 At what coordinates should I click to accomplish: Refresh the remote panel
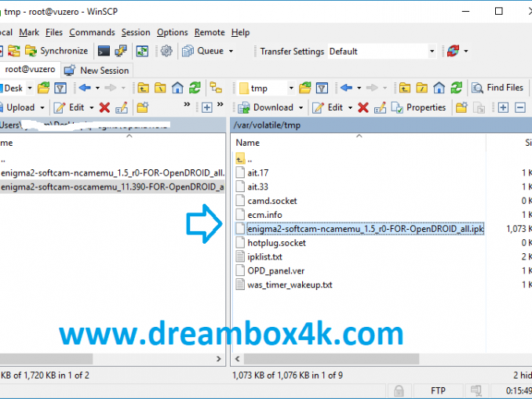pyautogui.click(x=457, y=88)
